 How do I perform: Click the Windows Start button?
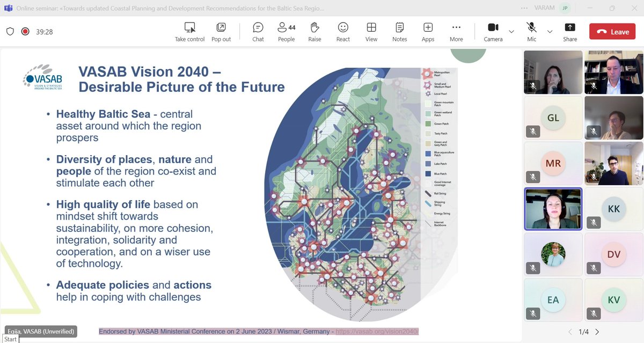pyautogui.click(x=10, y=339)
